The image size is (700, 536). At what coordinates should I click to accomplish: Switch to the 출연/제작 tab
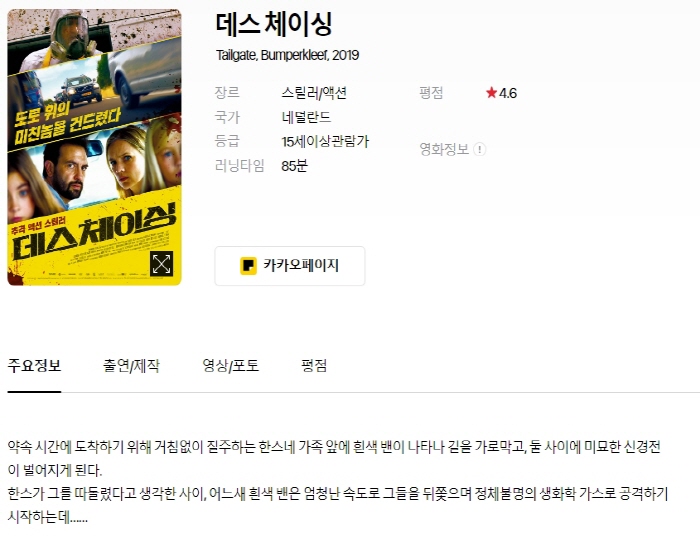pyautogui.click(x=131, y=366)
